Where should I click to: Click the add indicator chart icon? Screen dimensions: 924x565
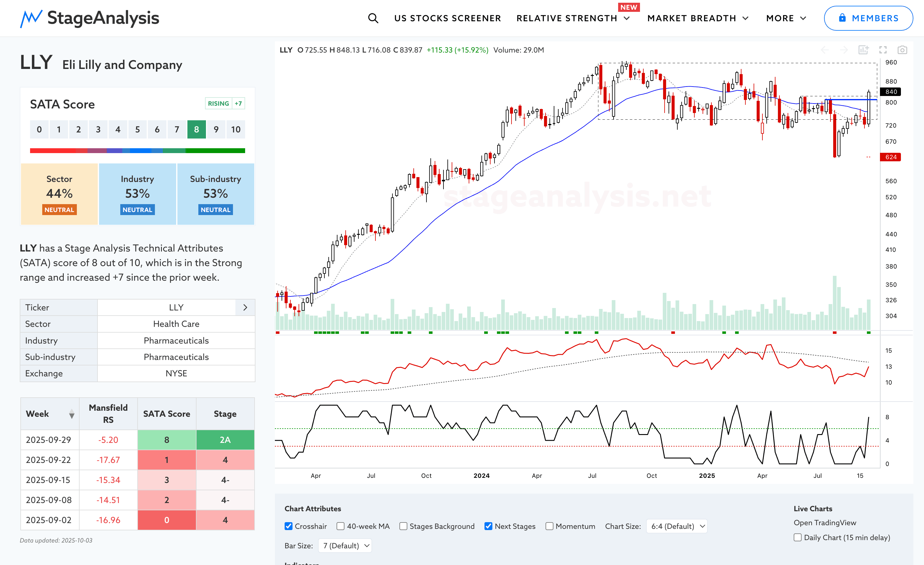(863, 50)
